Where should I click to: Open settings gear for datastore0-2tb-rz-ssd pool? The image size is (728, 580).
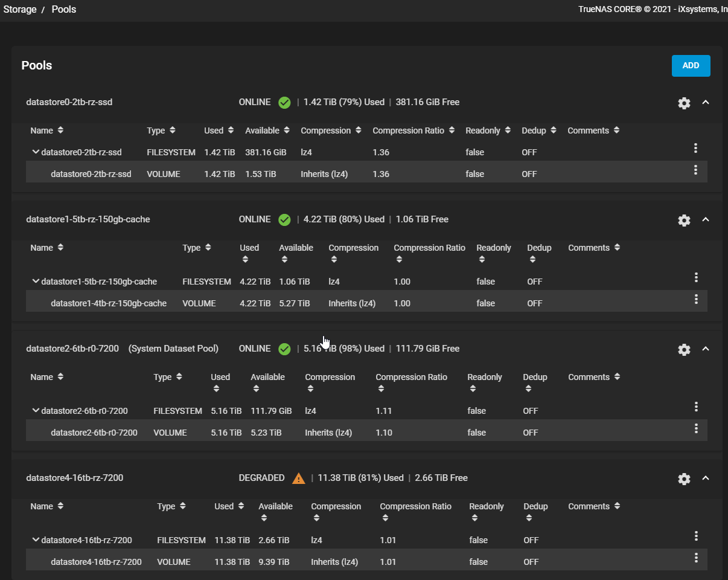(683, 103)
